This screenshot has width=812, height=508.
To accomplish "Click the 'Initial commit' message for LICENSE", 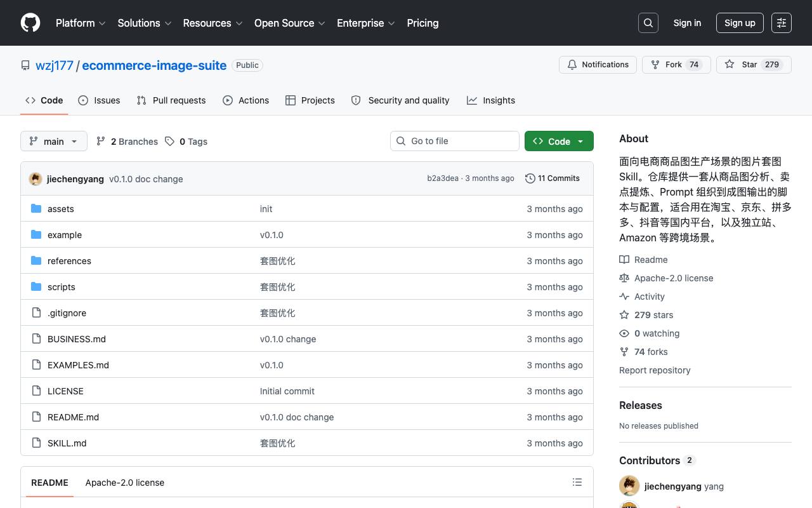I will pyautogui.click(x=287, y=391).
